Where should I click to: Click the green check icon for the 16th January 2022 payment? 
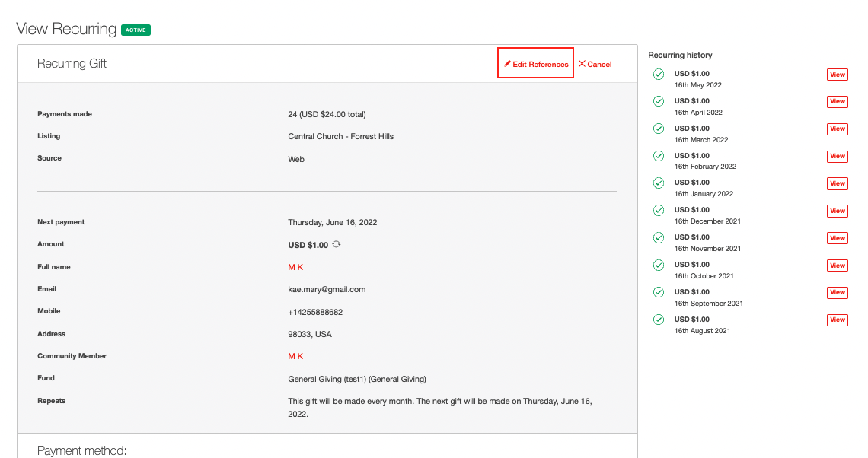(658, 183)
